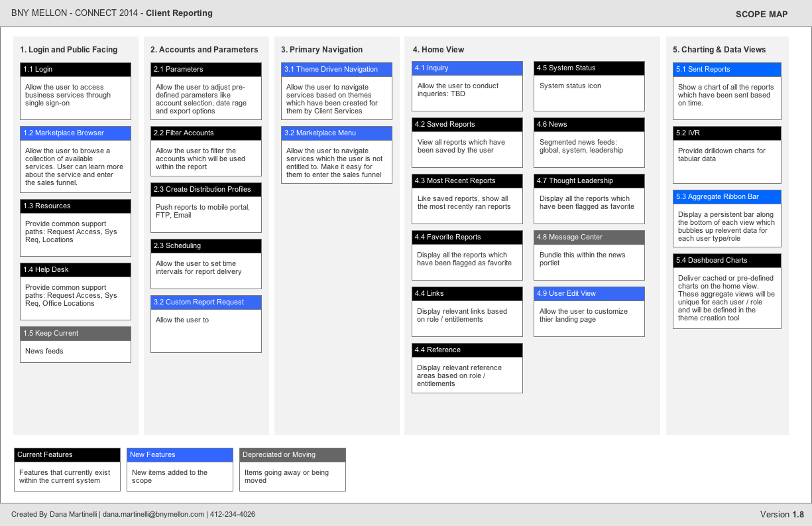
Task: Select the Theme Driven Navigation header
Action: [x=337, y=70]
